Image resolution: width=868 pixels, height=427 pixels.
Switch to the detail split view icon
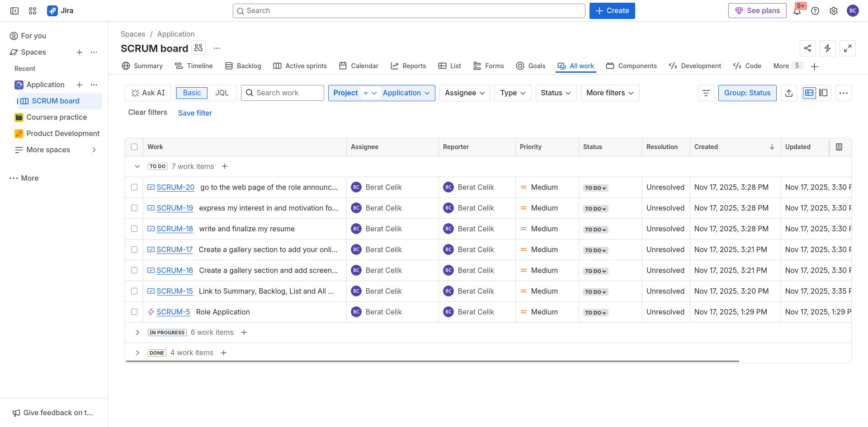tap(823, 93)
